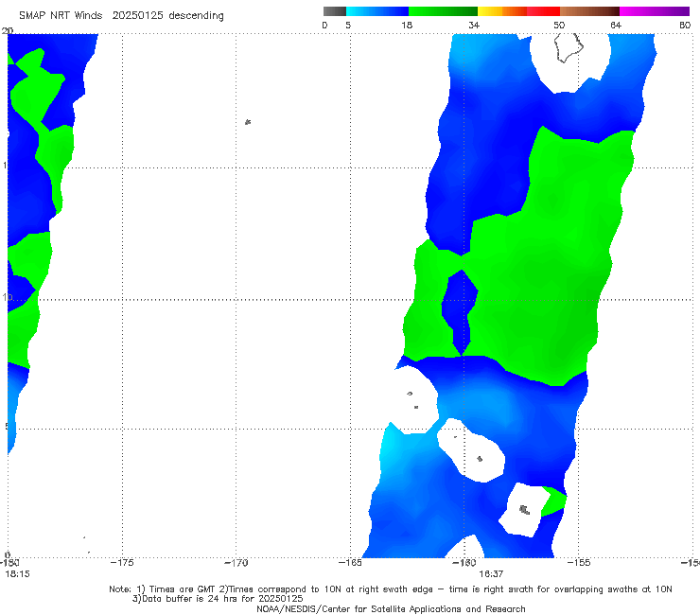Click the magenta-purple segment of the color bar

click(655, 11)
